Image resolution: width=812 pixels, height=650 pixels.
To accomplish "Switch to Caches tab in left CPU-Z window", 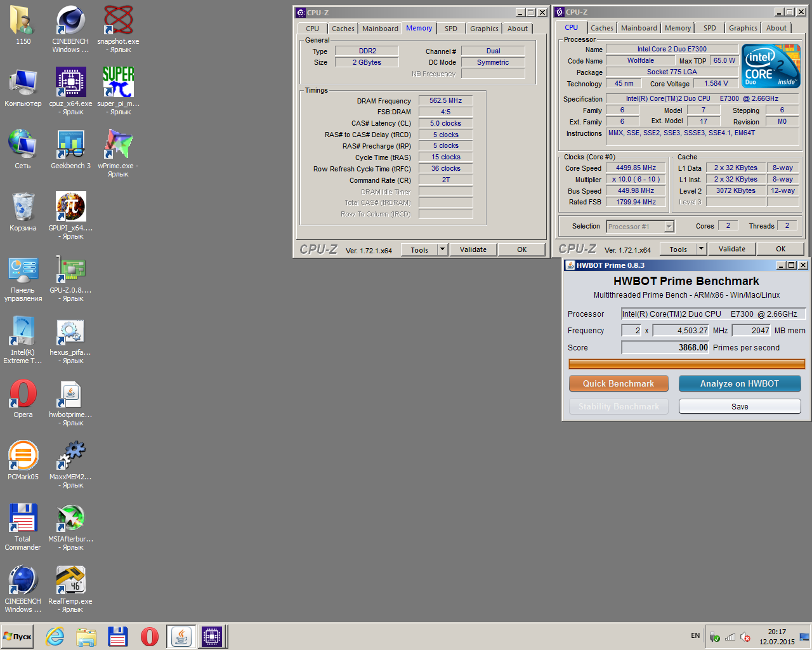I will [343, 29].
